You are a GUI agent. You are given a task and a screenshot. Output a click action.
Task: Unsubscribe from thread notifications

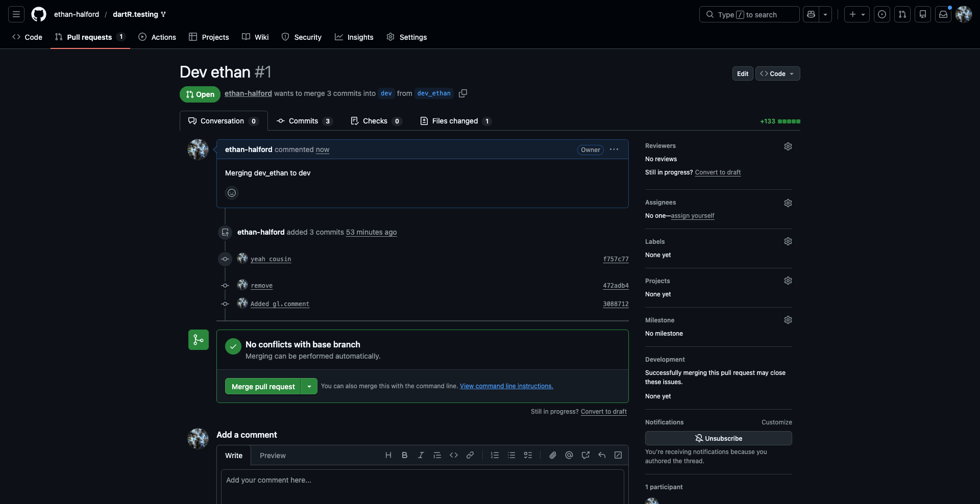coord(718,438)
